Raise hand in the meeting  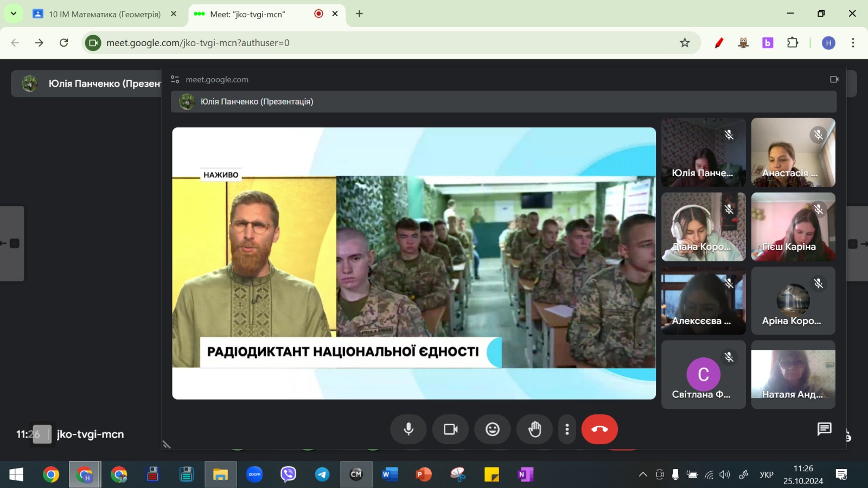534,429
